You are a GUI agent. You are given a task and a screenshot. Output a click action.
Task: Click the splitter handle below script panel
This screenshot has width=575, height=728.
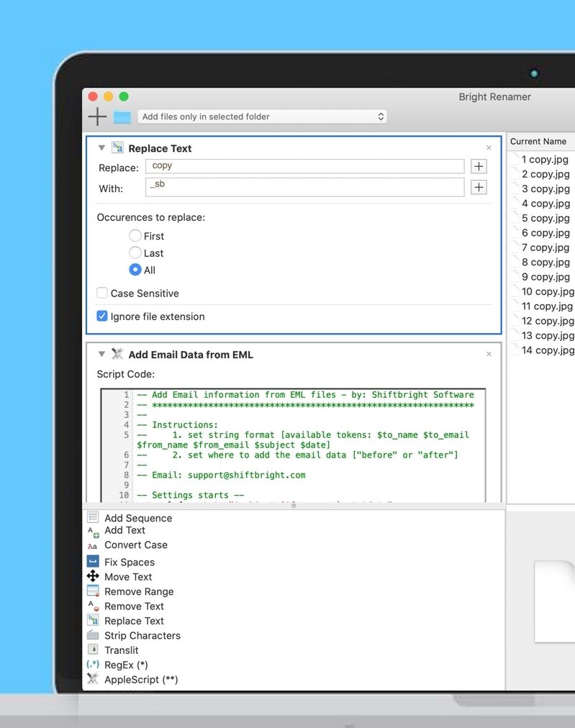click(294, 506)
